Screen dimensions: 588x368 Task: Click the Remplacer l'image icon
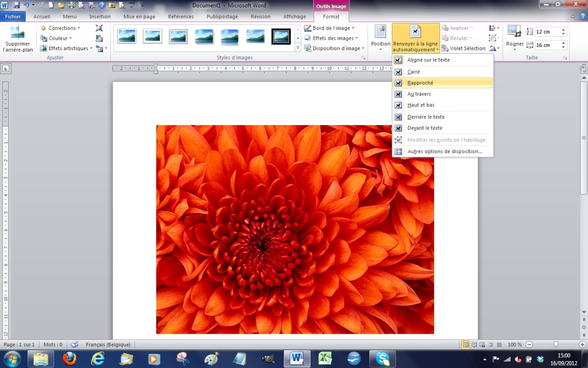[x=99, y=38]
